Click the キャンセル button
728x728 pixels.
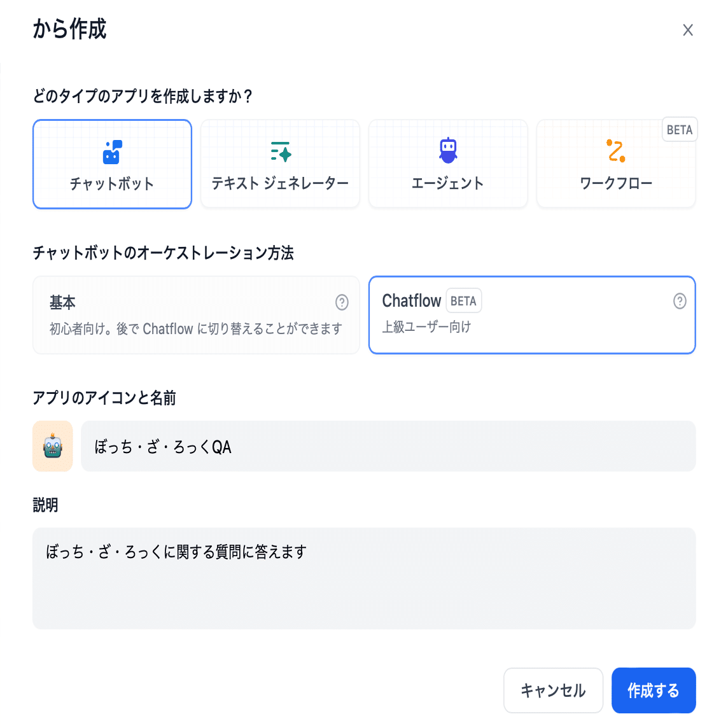coord(554,690)
